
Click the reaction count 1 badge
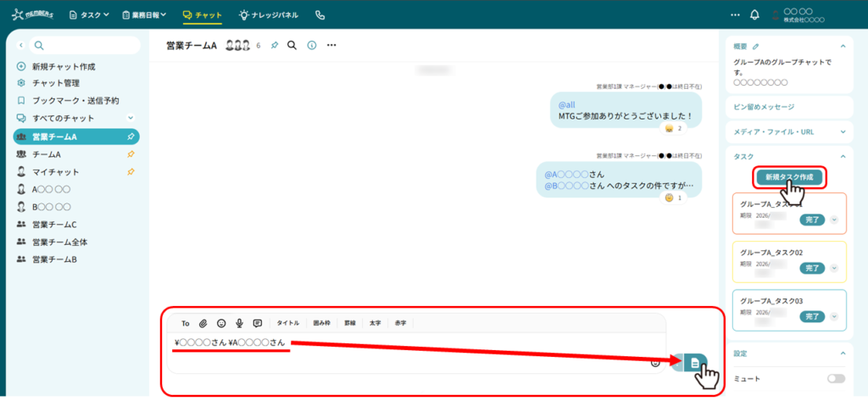pyautogui.click(x=673, y=198)
